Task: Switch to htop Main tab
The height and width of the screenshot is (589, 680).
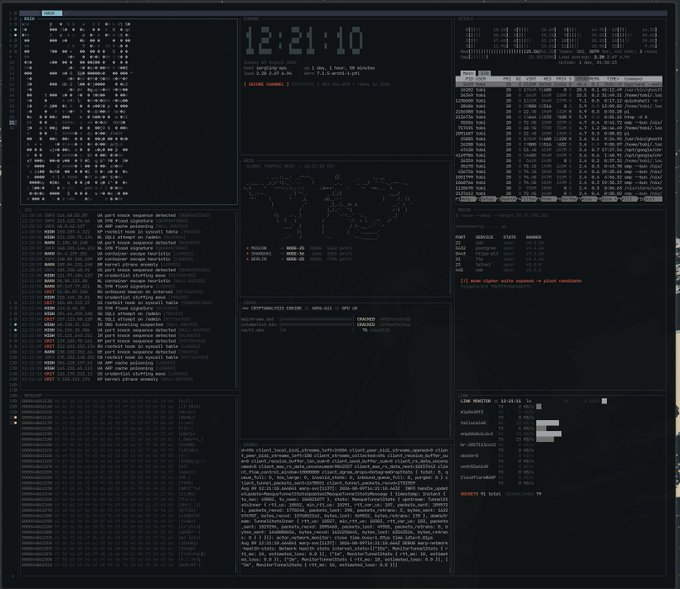Action: point(468,73)
